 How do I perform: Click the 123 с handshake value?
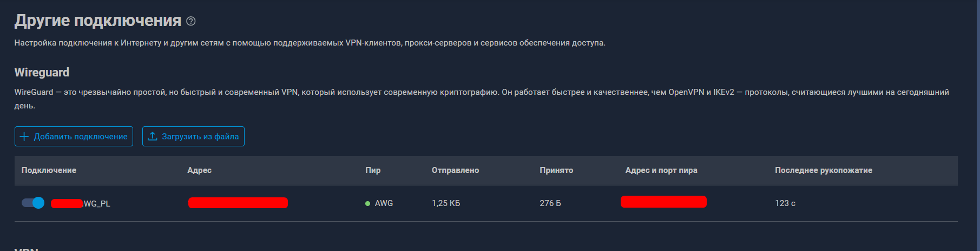785,203
